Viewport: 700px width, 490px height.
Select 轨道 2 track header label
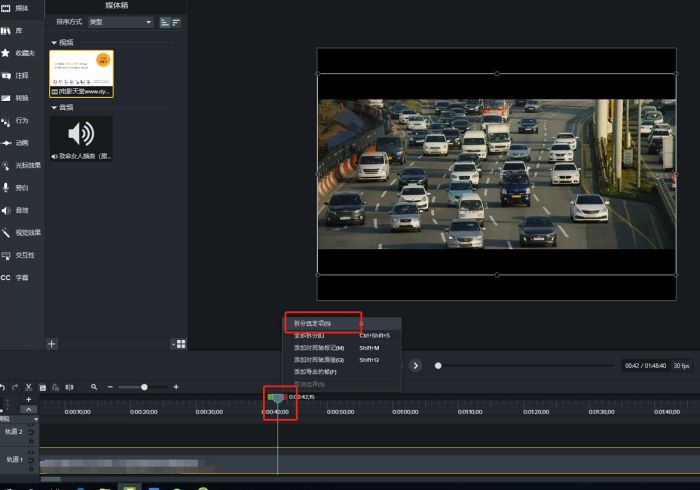[13, 432]
